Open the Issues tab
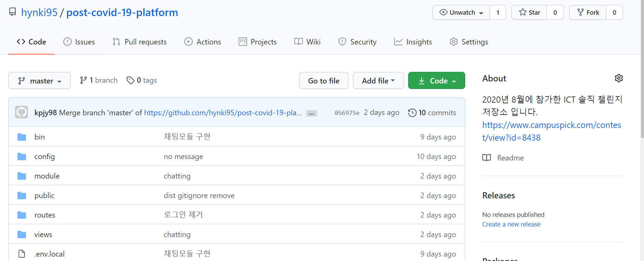 pyautogui.click(x=79, y=42)
